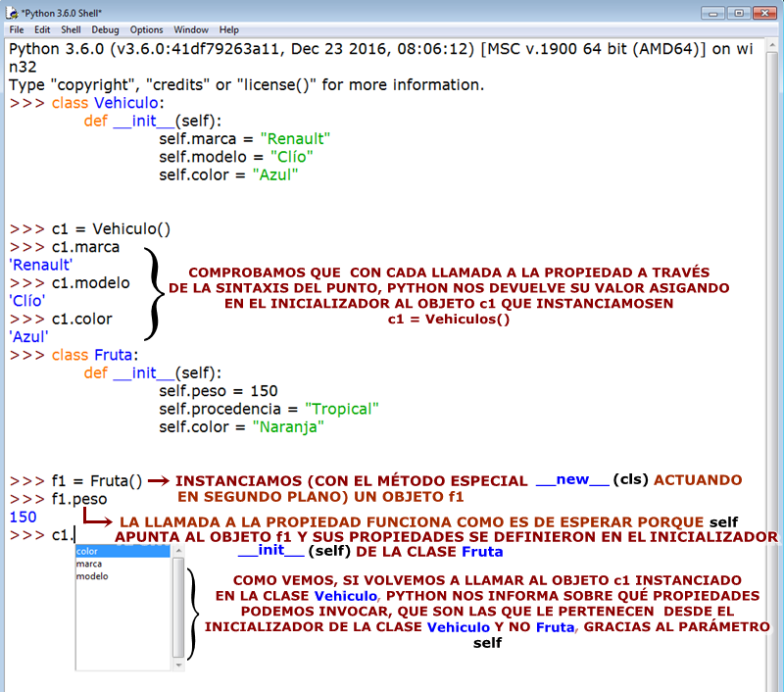The height and width of the screenshot is (692, 784).
Task: Open the Shell menu
Action: [x=70, y=29]
